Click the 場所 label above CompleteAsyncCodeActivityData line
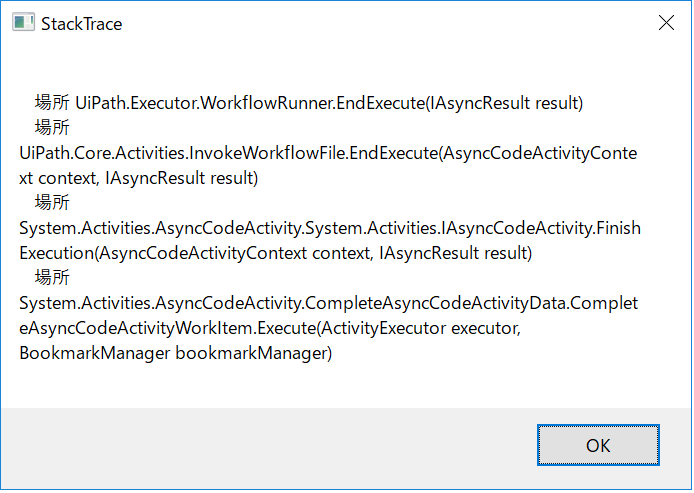The width and height of the screenshot is (694, 493). tap(52, 278)
